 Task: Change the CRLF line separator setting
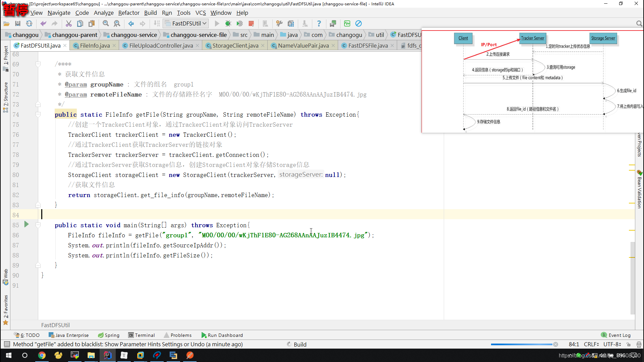point(591,344)
